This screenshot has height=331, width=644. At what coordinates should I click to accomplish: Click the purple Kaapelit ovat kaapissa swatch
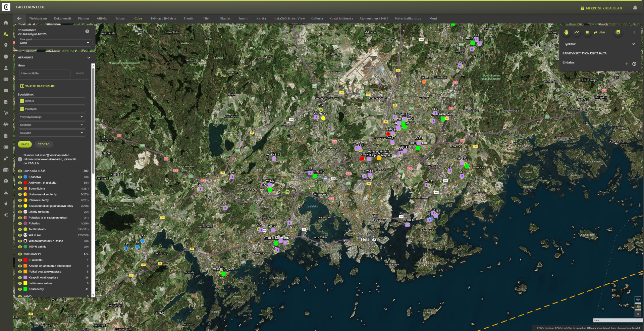pyautogui.click(x=25, y=278)
